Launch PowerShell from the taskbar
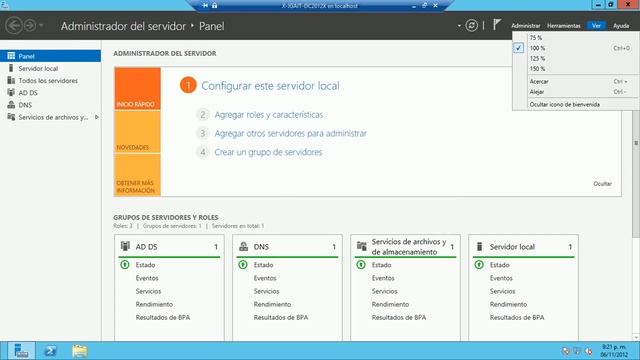Image resolution: width=640 pixels, height=360 pixels. tap(51, 351)
